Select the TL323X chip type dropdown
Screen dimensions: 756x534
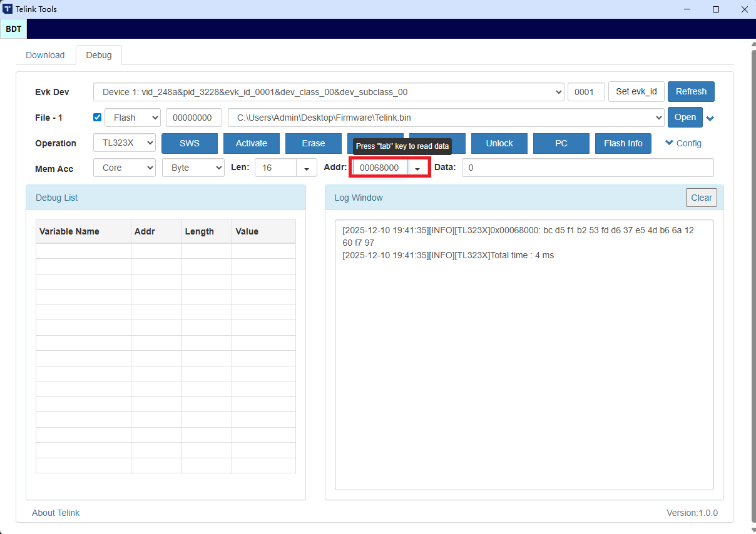pos(125,143)
